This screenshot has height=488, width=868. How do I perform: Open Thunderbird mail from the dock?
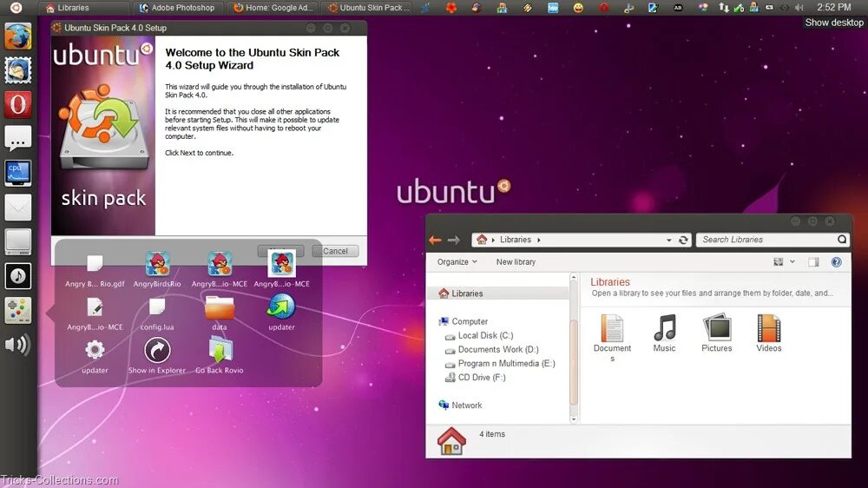17,70
